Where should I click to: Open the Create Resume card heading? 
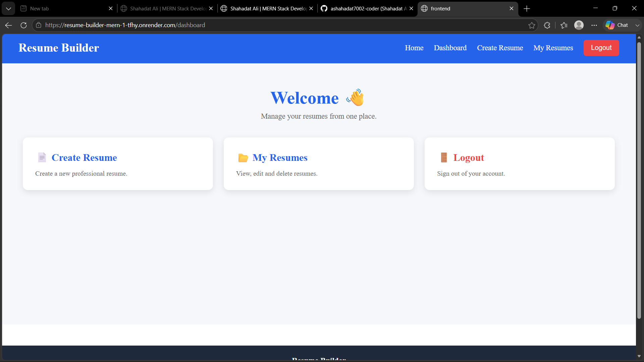click(x=84, y=158)
